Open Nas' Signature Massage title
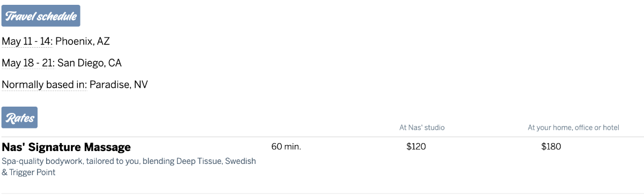644x195 pixels. [66, 147]
